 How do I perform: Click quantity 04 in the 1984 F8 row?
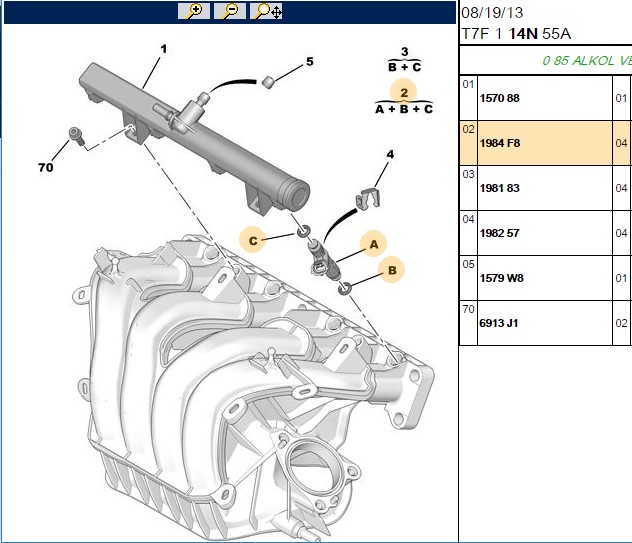[622, 143]
